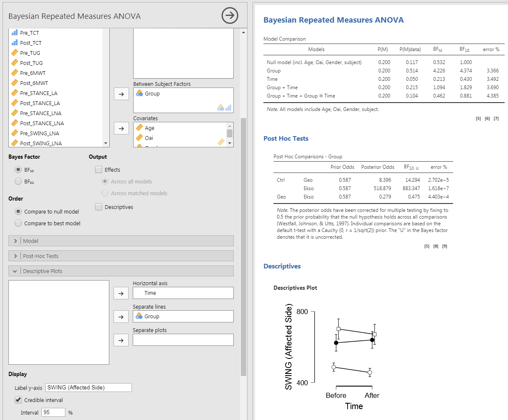Uncheck the Credible interval checkbox
508x420 pixels.
(18, 400)
